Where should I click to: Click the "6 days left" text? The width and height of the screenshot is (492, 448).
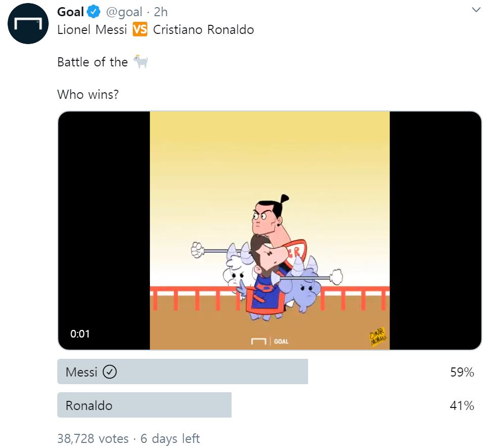pyautogui.click(x=170, y=438)
